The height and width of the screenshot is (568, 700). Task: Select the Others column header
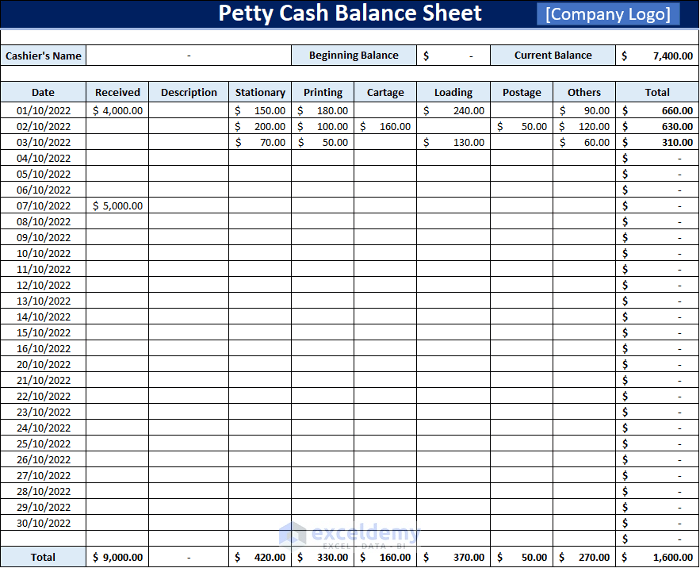click(x=584, y=93)
